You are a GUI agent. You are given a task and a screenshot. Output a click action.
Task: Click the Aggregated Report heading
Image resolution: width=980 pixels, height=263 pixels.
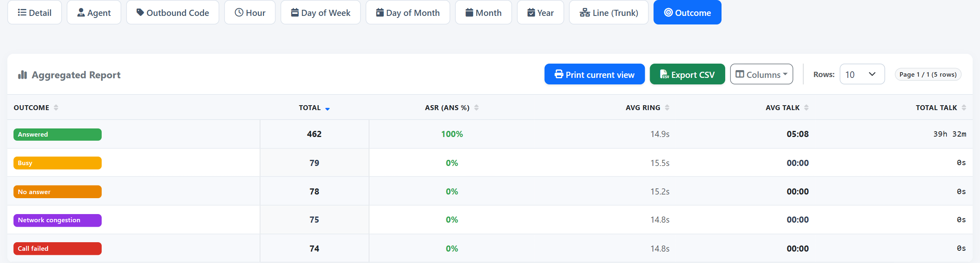pyautogui.click(x=76, y=75)
